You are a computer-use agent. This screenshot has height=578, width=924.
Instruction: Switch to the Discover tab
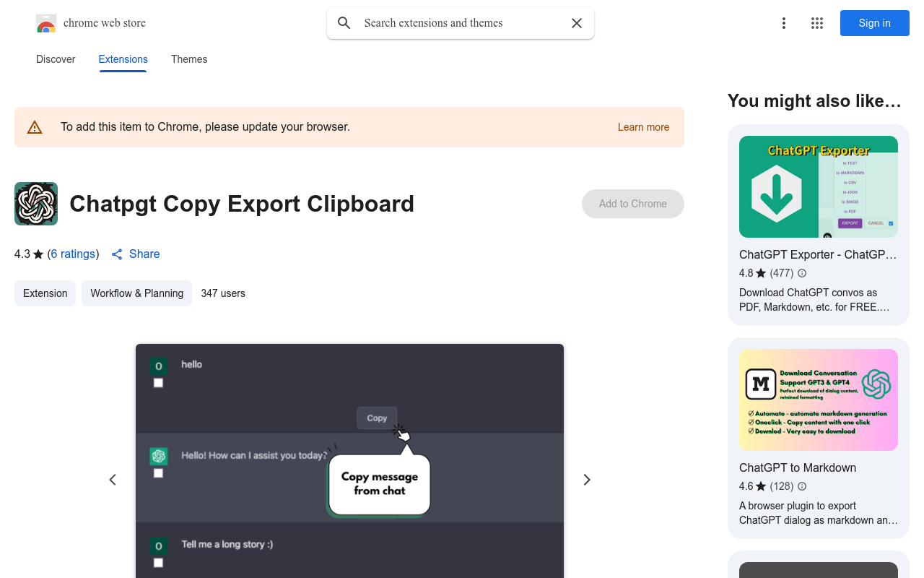(56, 59)
